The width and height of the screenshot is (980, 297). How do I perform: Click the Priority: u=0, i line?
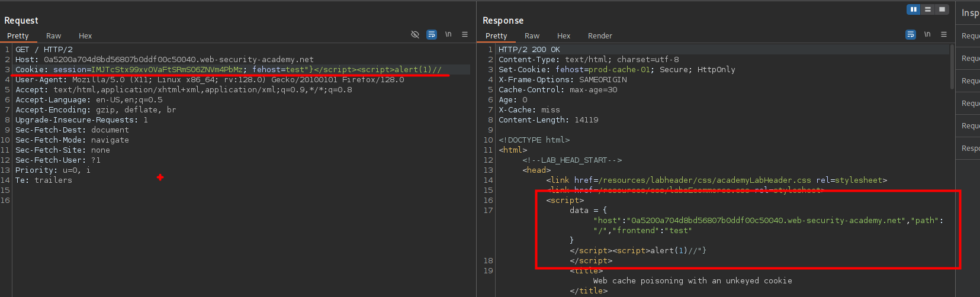53,170
